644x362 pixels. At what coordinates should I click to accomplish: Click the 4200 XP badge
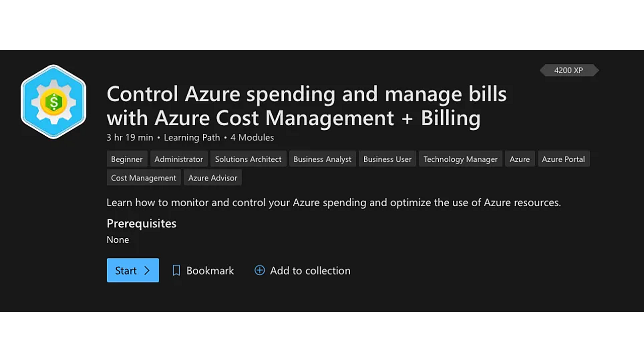(x=569, y=70)
